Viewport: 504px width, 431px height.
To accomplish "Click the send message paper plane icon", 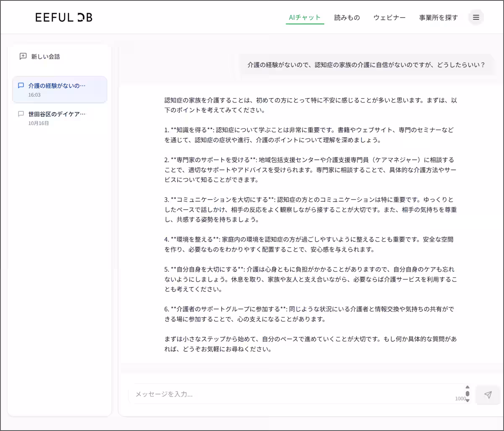I will (x=488, y=394).
